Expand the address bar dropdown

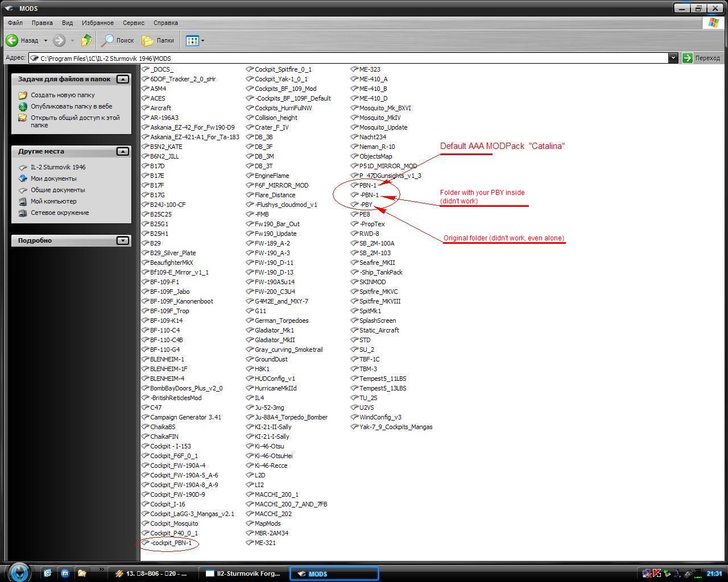click(x=673, y=58)
